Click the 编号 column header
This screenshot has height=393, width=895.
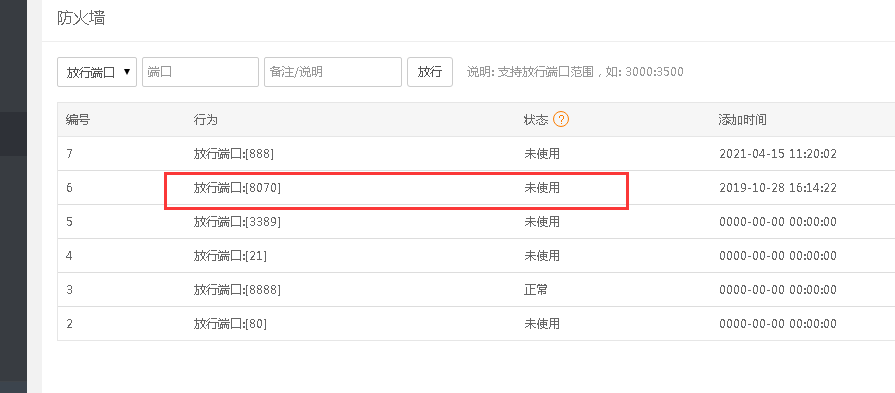(x=78, y=120)
